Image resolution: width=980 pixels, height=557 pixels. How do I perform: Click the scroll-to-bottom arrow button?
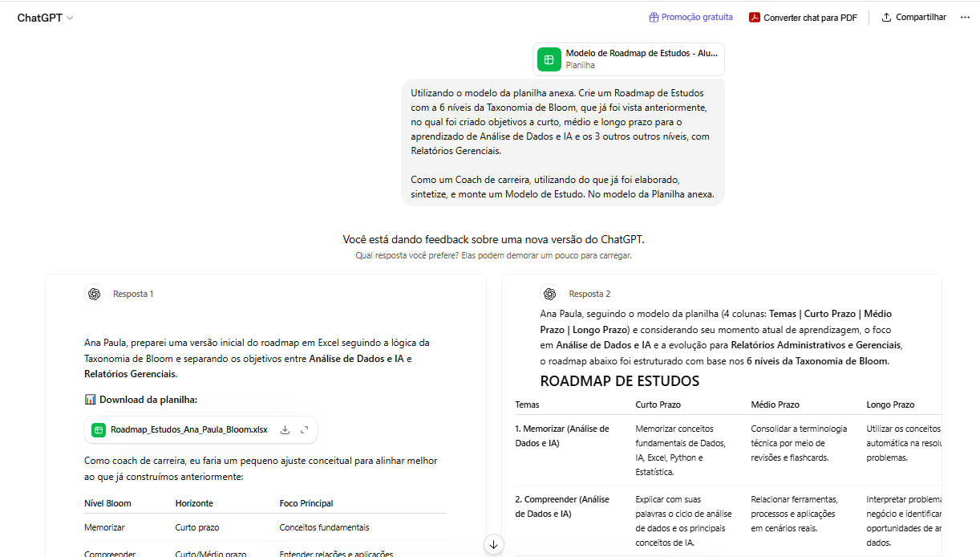(493, 544)
